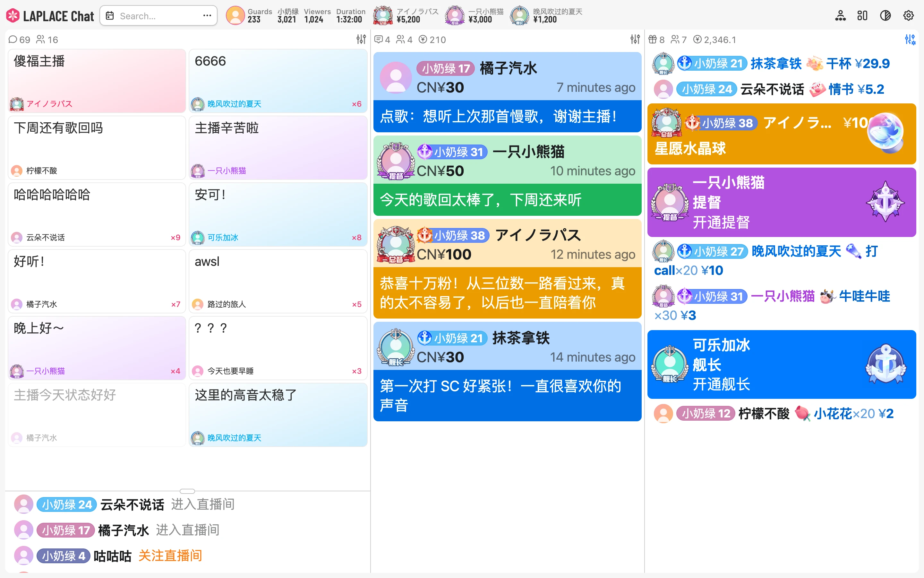Click the gift users count icon showing 7
Screen dimensions: 924x578
pyautogui.click(x=675, y=39)
